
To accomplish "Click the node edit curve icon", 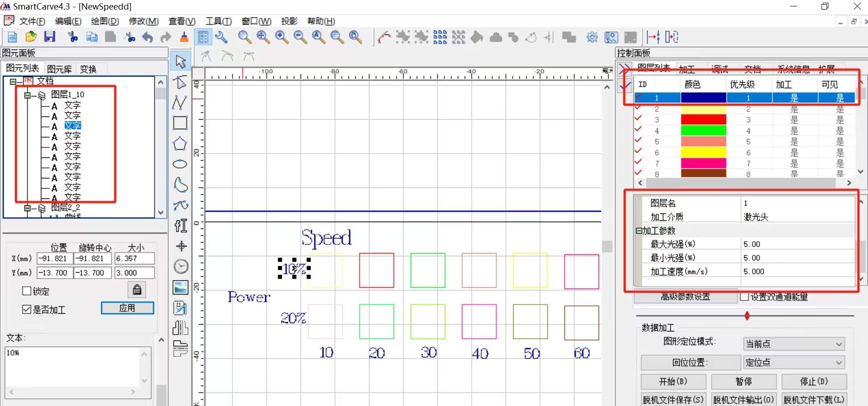I will (x=384, y=37).
